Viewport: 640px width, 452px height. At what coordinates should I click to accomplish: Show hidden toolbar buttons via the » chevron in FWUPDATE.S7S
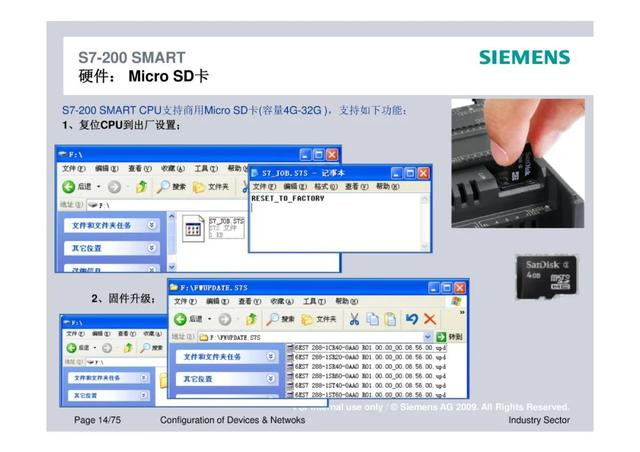[462, 312]
